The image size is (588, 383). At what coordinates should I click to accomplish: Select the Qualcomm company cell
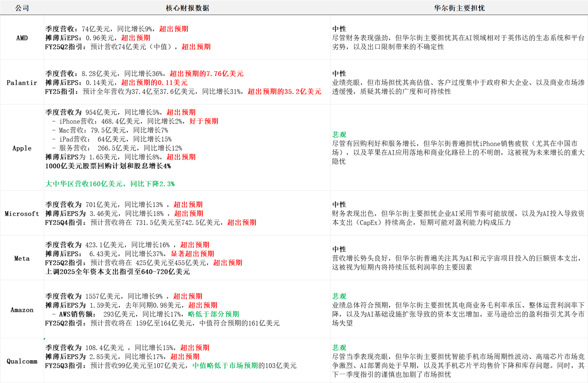tap(22, 361)
